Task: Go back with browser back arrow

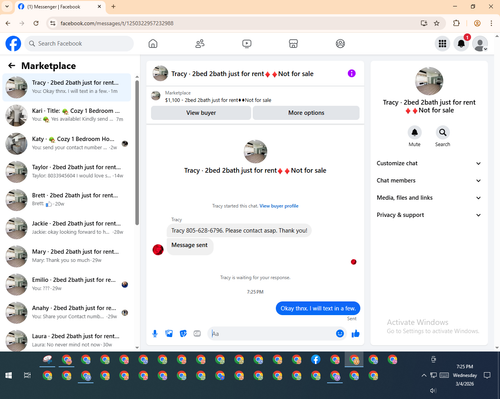Action: 8,23
